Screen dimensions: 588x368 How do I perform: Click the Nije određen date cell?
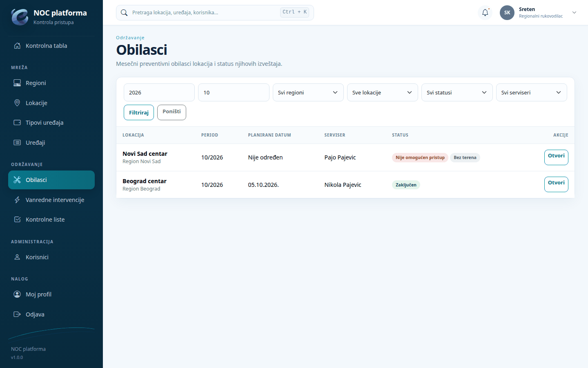click(x=265, y=157)
